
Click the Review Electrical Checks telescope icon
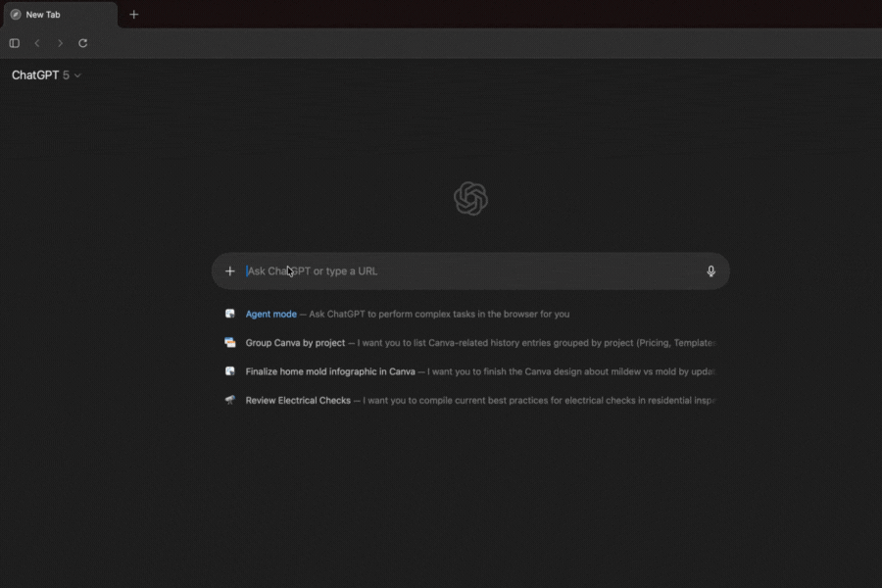pyautogui.click(x=230, y=400)
